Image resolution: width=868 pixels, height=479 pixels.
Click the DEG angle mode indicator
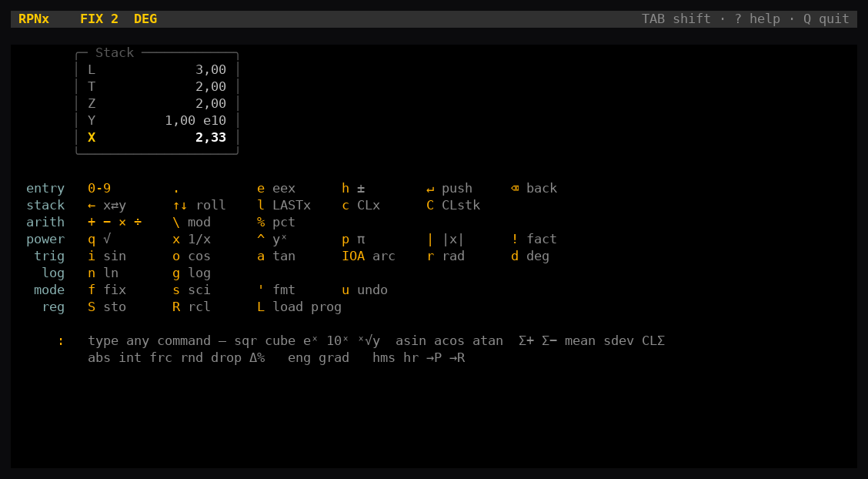click(145, 18)
